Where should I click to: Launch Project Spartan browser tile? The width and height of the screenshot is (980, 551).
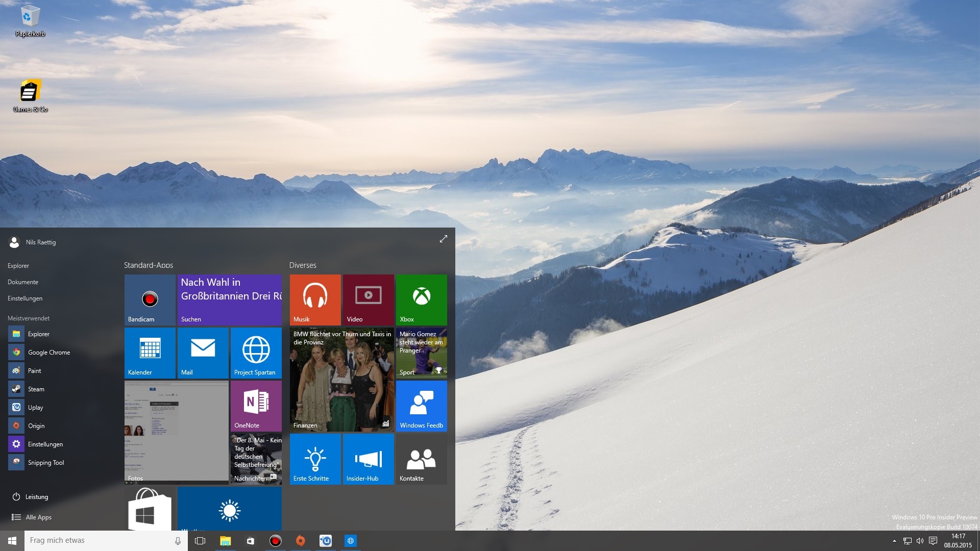coord(256,353)
